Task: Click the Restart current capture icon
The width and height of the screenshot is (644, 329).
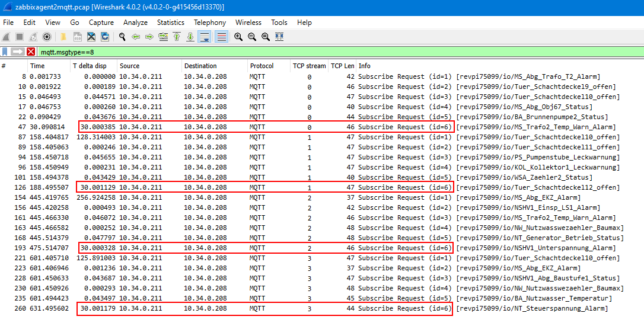Action: (x=33, y=37)
